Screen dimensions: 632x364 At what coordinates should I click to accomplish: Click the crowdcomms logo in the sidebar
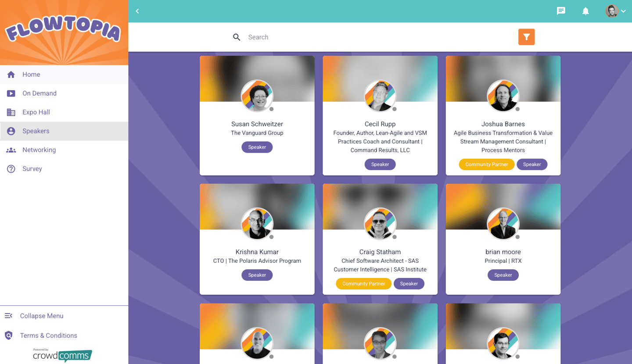[x=62, y=355]
